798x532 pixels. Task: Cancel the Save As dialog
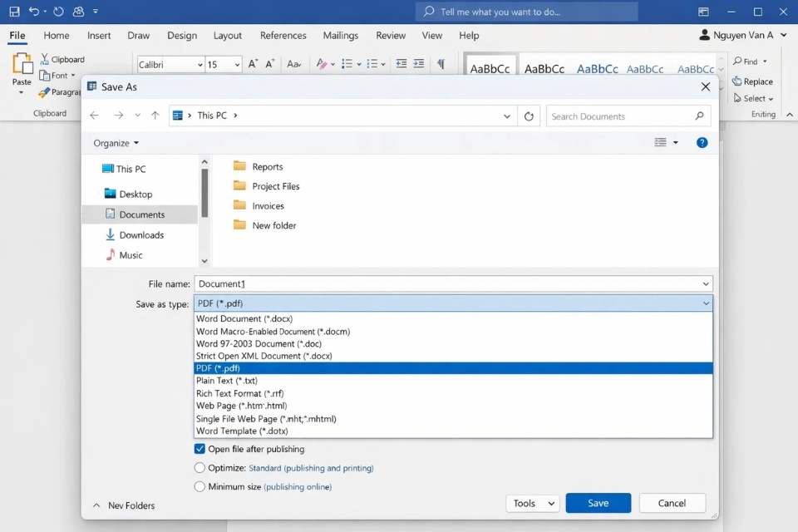672,503
